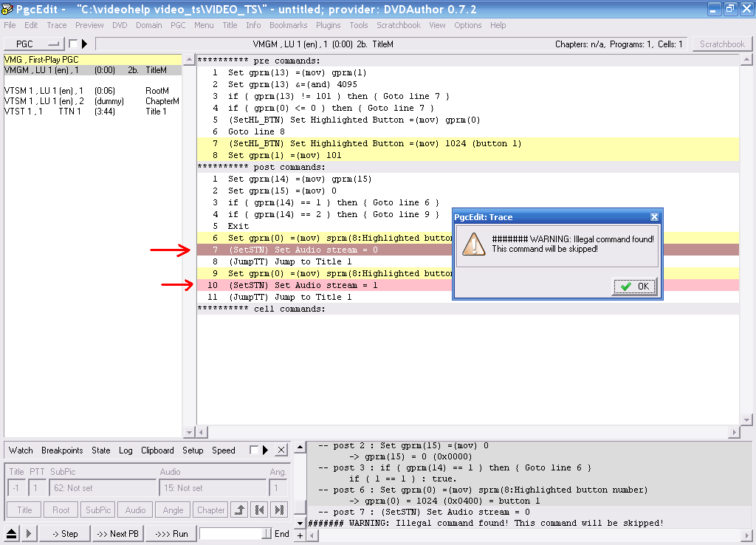Viewport: 756px width, 545px height.
Task: Click the PGC list pane scroll-up arrow
Action: click(190, 60)
